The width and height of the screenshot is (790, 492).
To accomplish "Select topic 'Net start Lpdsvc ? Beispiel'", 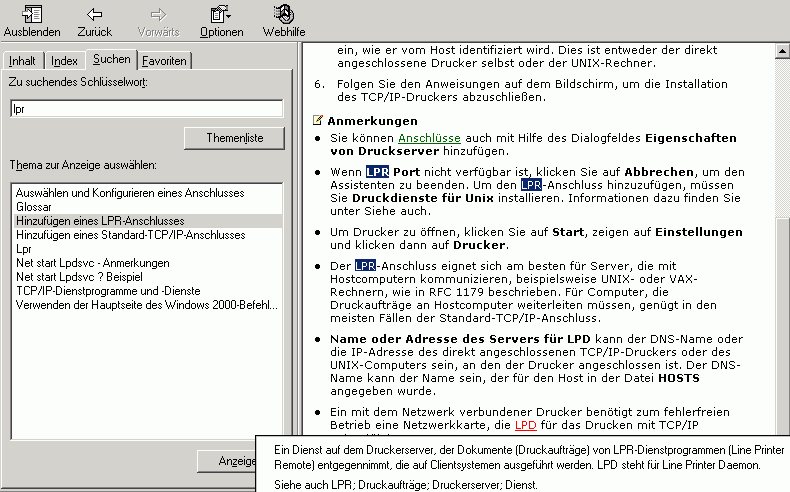I will [x=146, y=277].
